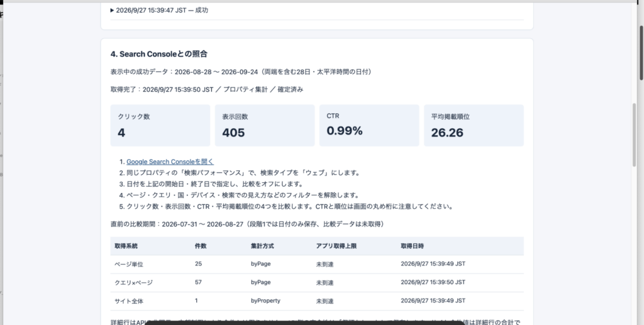Click the 表示中の成功データ date range line
644x325 pixels.
pos(241,72)
